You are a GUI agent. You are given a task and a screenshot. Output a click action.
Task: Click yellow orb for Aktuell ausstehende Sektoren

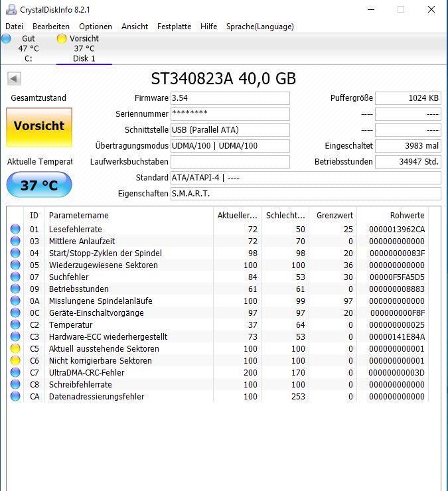[15, 348]
